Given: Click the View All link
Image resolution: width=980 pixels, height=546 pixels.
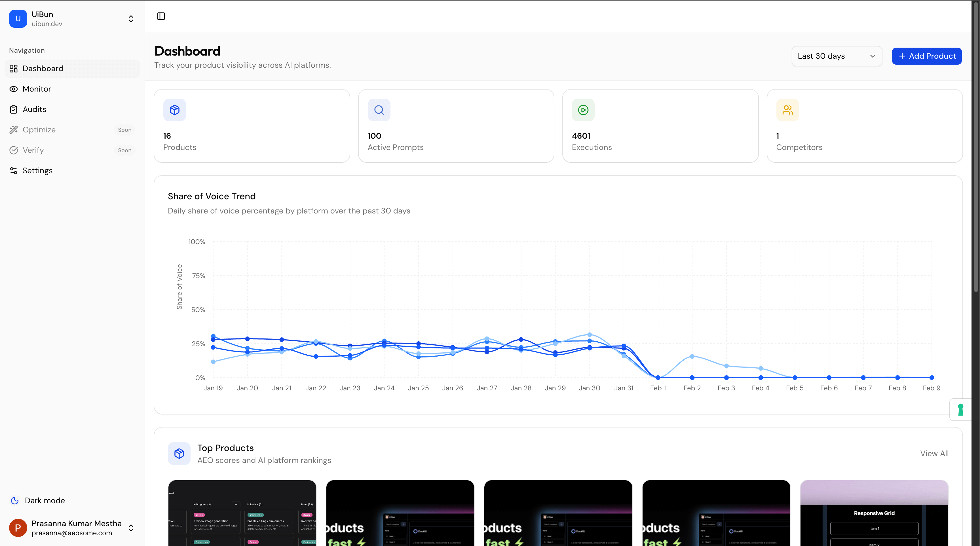Looking at the screenshot, I should click(934, 453).
